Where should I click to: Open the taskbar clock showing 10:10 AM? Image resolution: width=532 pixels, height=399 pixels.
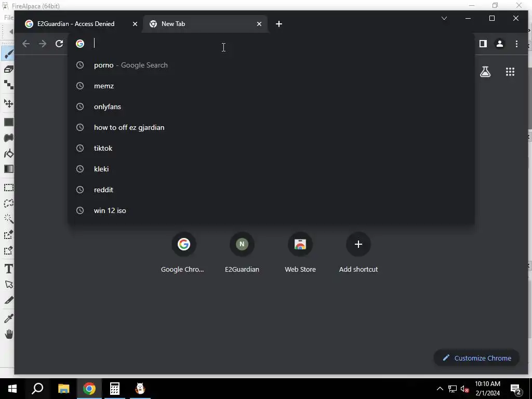[x=487, y=389]
